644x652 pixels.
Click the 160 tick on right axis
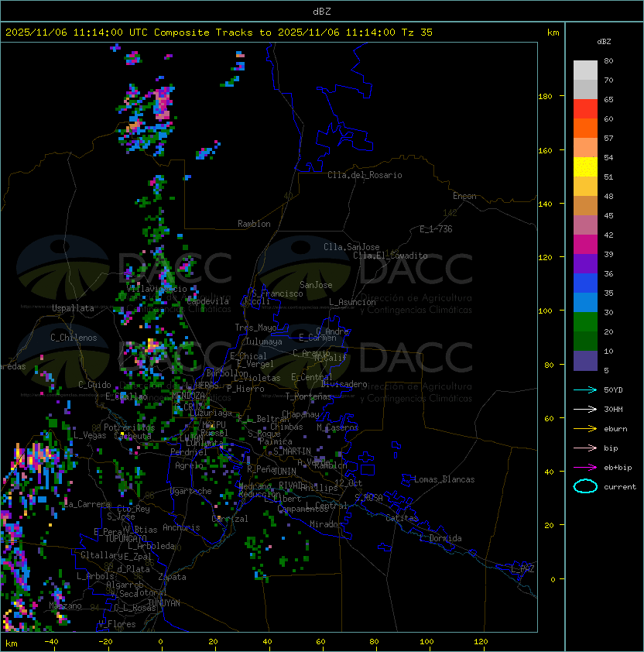(545, 150)
